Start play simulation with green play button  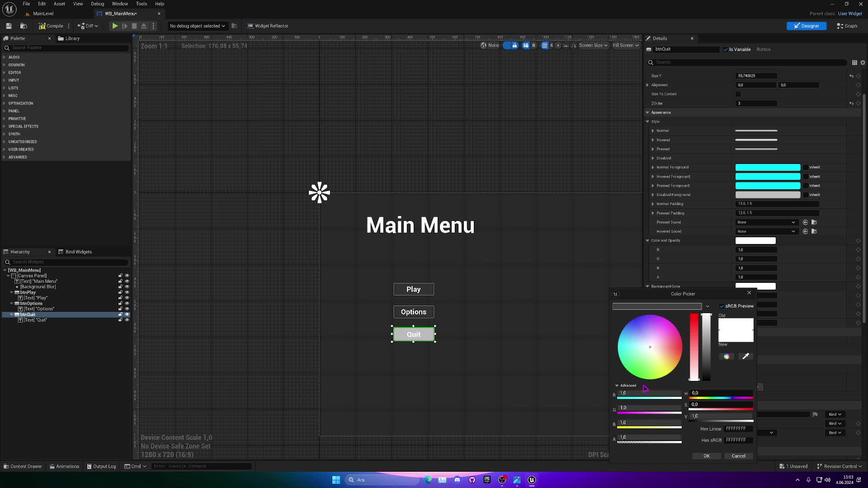pos(115,26)
